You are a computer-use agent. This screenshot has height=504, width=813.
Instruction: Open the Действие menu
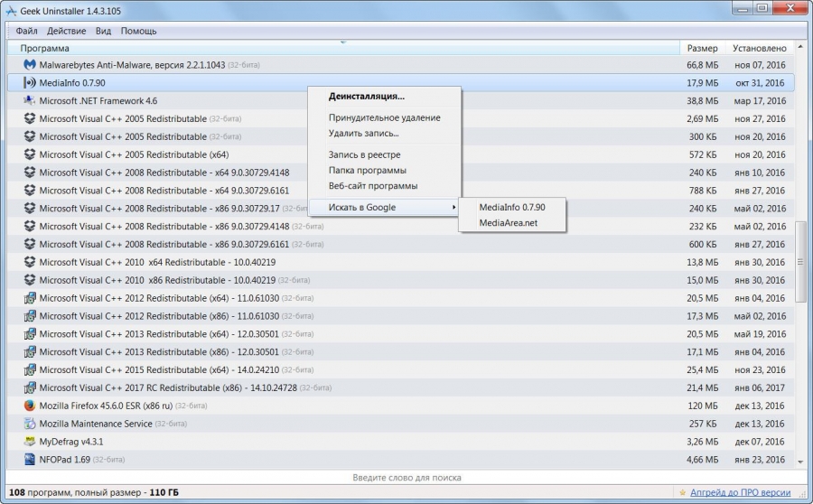coord(66,31)
